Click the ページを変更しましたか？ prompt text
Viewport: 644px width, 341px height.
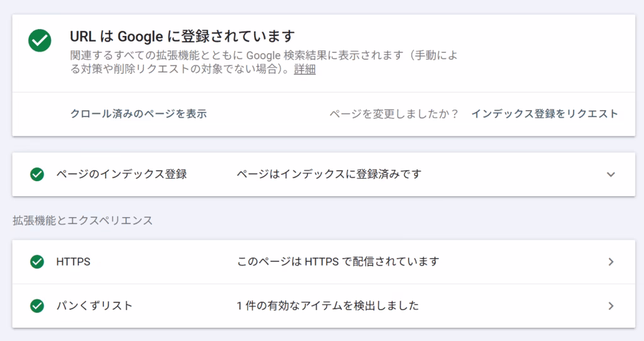pyautogui.click(x=394, y=114)
